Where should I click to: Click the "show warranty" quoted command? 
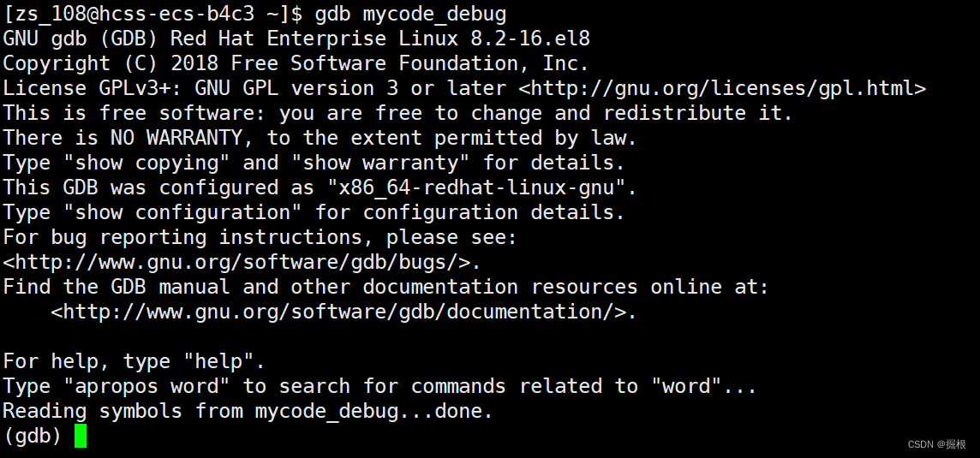click(x=386, y=163)
